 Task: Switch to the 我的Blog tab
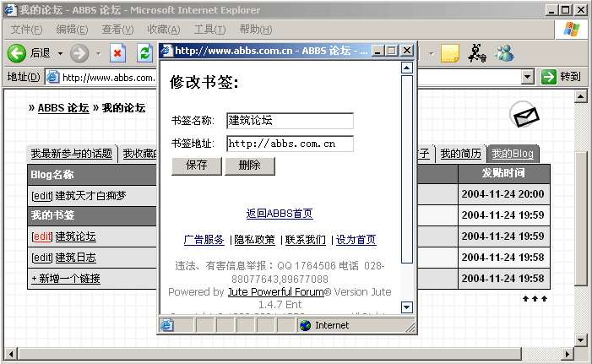(513, 154)
